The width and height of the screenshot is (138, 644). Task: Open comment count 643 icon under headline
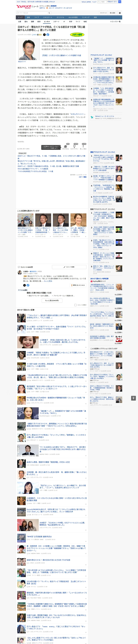[x=34, y=35]
